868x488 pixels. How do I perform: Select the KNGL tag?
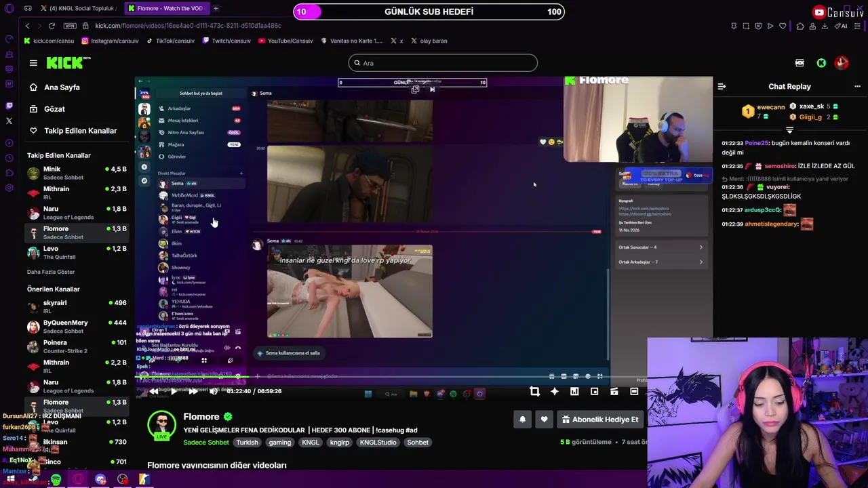pos(310,443)
